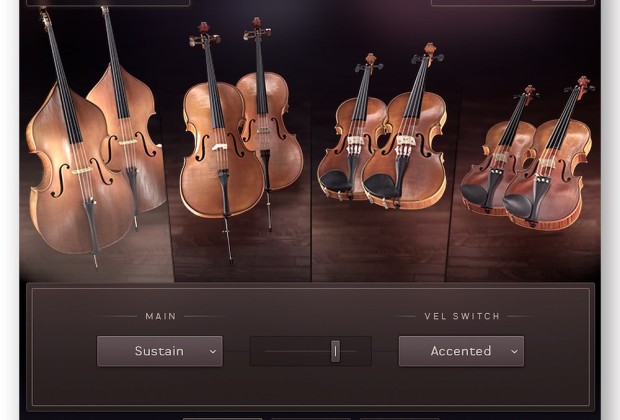Screen dimensions: 620x420
Task: Open the Accented velocity switch dropdown
Action: point(461,351)
